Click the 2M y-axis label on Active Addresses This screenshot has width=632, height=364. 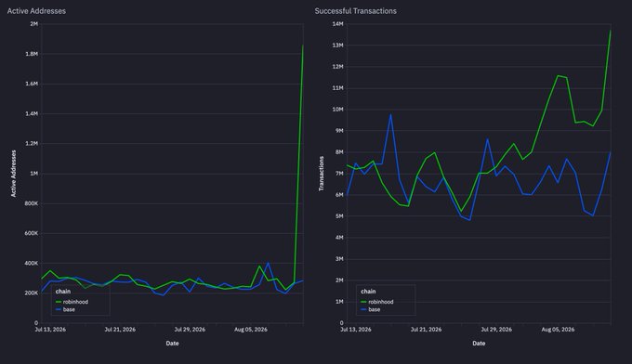pyautogui.click(x=33, y=24)
